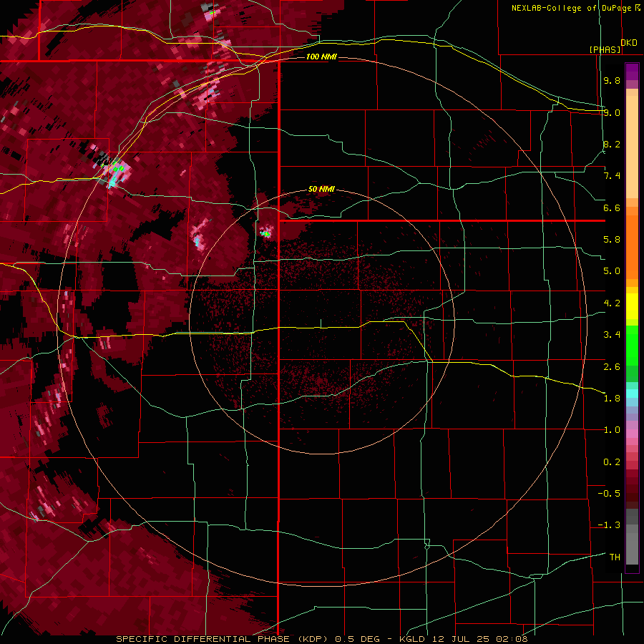Pick the yellow color bar segment
The image size is (644, 644).
tap(632, 306)
